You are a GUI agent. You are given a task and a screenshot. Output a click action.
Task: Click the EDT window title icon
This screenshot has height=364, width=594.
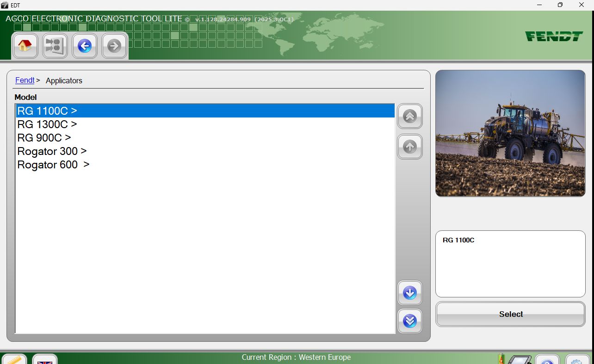(x=5, y=5)
